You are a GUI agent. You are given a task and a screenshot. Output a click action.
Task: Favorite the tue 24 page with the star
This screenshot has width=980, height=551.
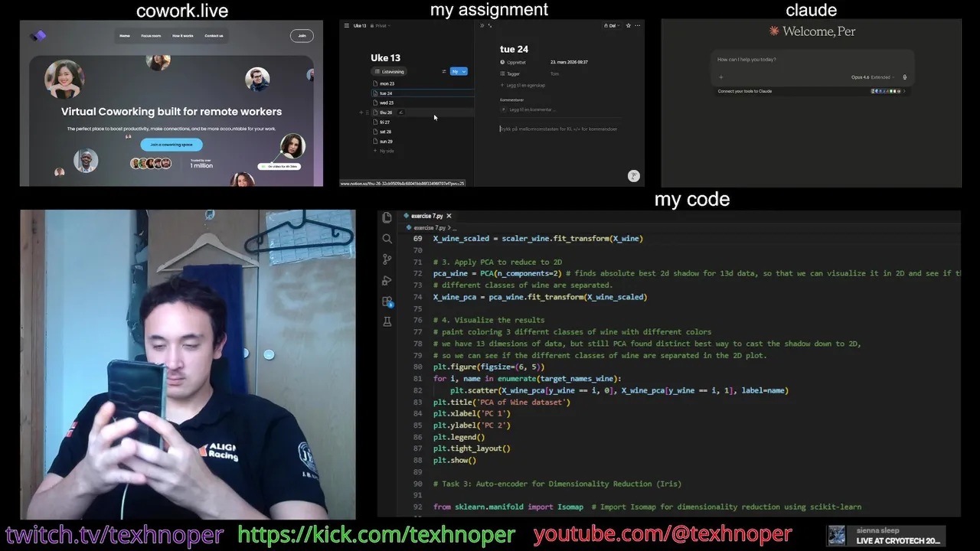pos(629,25)
